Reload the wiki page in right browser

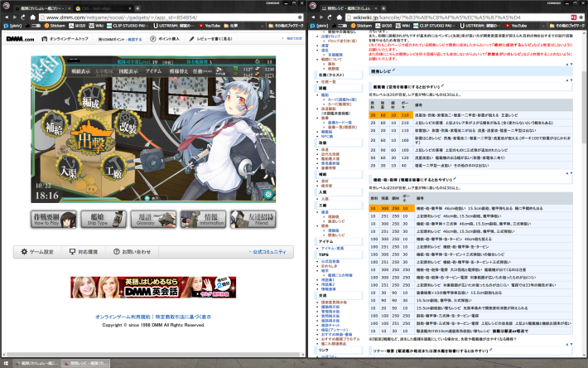click(330, 17)
